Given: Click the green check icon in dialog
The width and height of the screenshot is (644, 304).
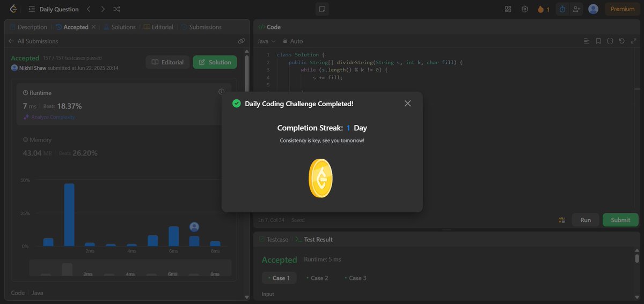Looking at the screenshot, I should (236, 103).
